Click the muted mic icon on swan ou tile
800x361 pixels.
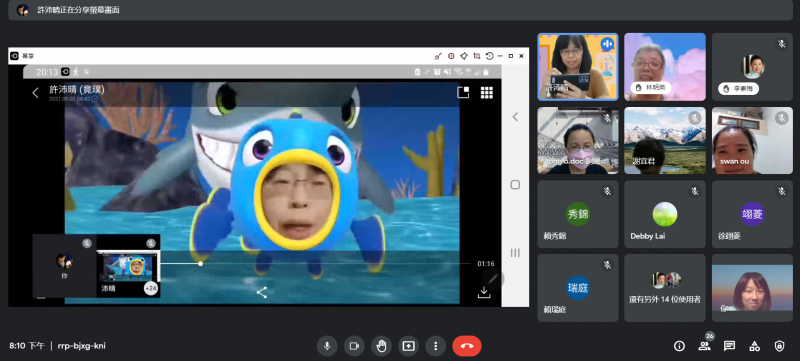tap(781, 118)
